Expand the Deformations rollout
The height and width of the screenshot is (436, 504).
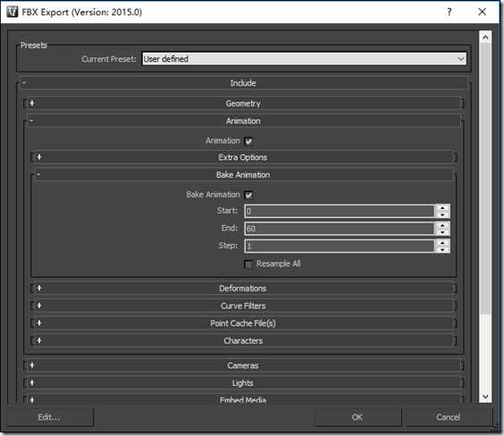(x=244, y=289)
